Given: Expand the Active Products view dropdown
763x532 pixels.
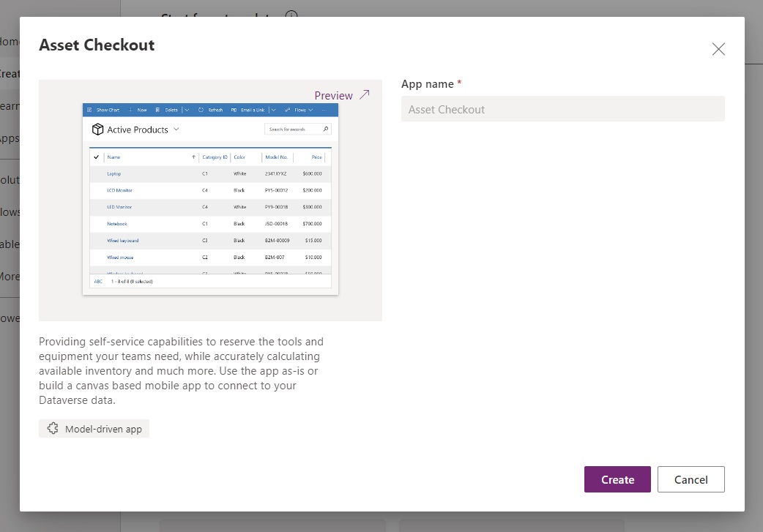Looking at the screenshot, I should point(176,130).
